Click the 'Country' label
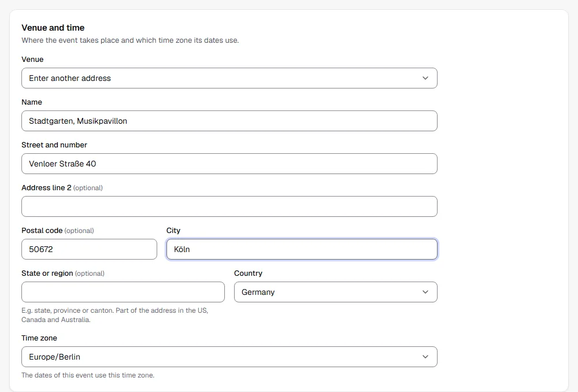The height and width of the screenshot is (392, 578). 248,273
